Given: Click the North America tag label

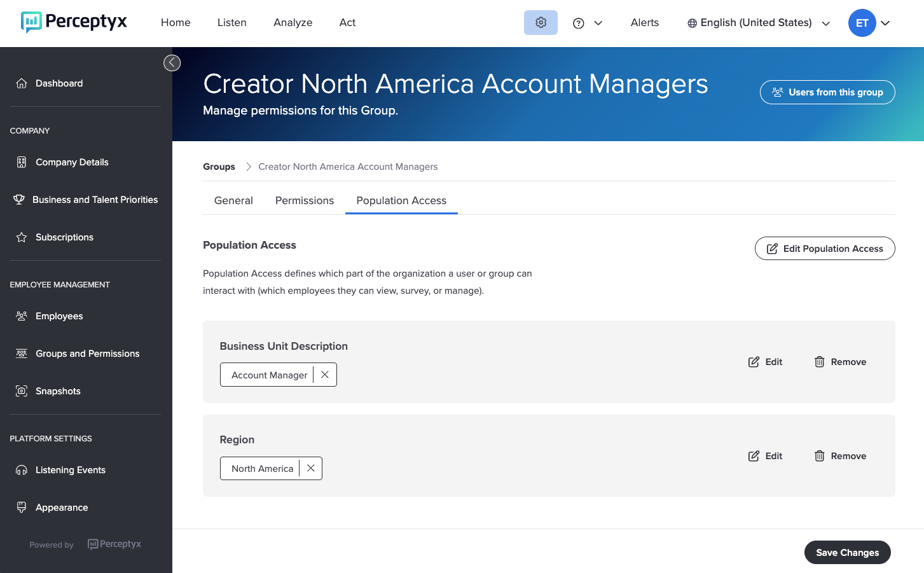Looking at the screenshot, I should 263,469.
